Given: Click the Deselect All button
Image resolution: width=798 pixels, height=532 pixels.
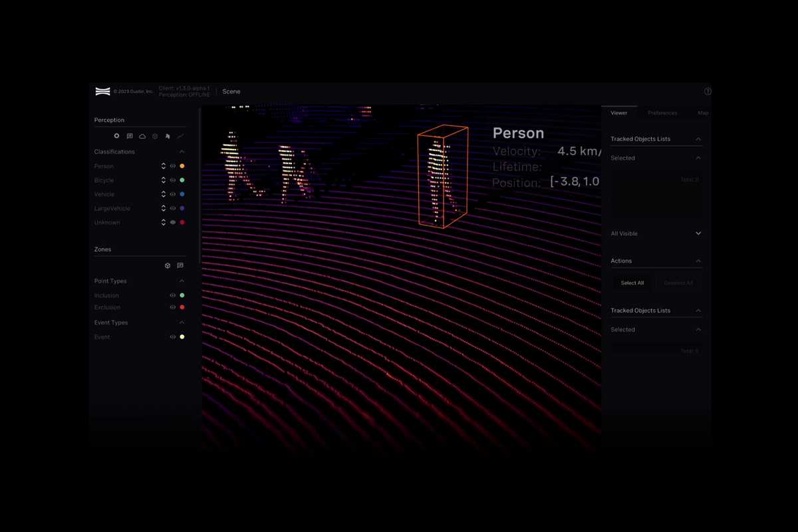Looking at the screenshot, I should pyautogui.click(x=678, y=283).
